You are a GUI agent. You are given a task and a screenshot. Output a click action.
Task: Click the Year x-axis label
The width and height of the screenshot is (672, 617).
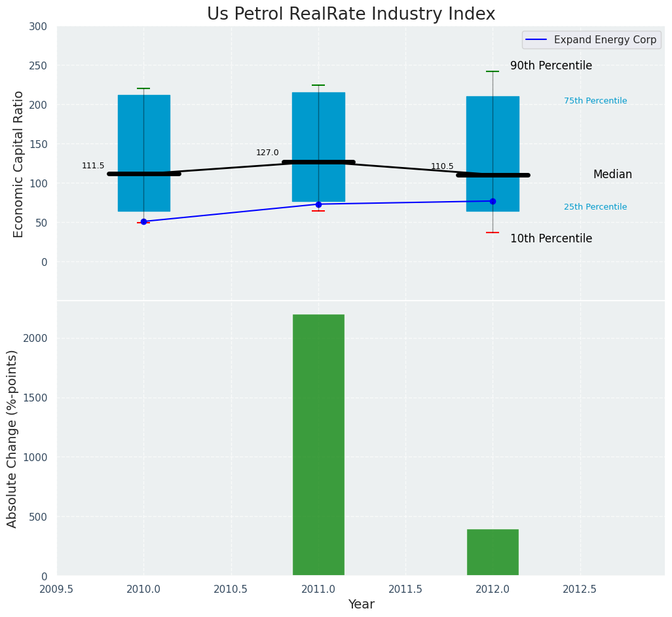point(361,604)
